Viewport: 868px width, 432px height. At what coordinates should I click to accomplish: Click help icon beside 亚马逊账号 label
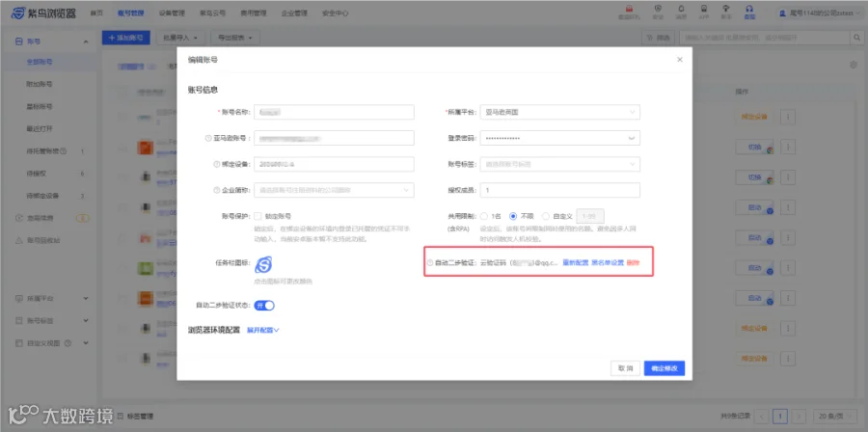coord(208,138)
